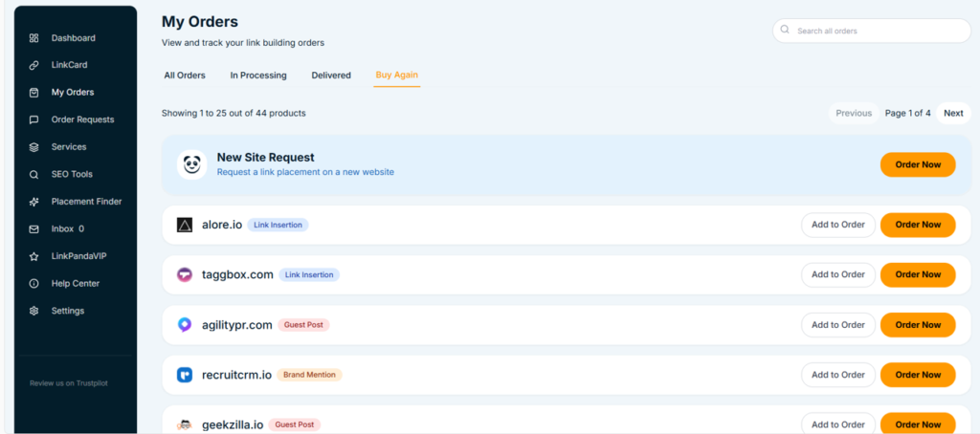Image resolution: width=980 pixels, height=434 pixels.
Task: Go to the Next page of orders
Action: pos(953,113)
